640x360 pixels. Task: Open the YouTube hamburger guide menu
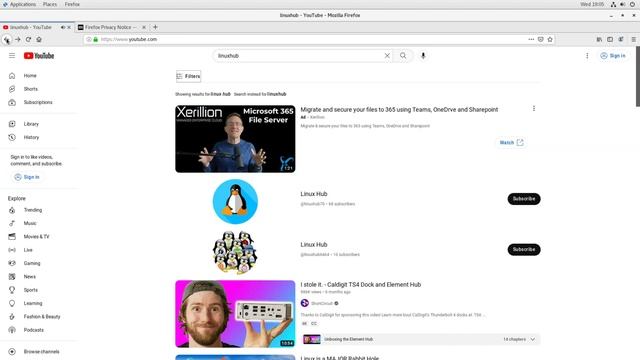(12, 56)
